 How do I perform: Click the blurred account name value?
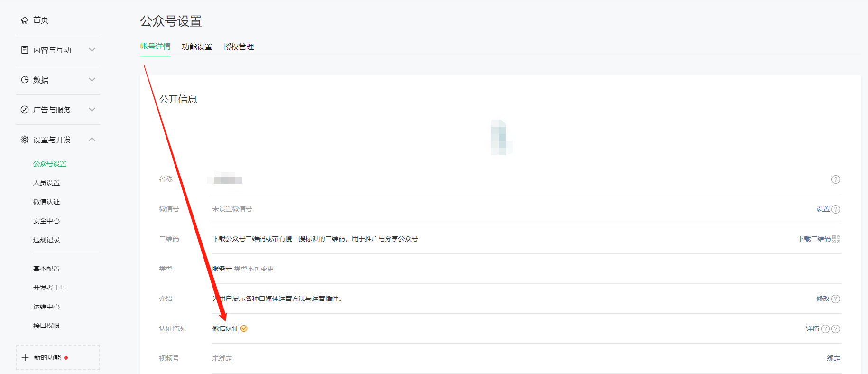(225, 178)
